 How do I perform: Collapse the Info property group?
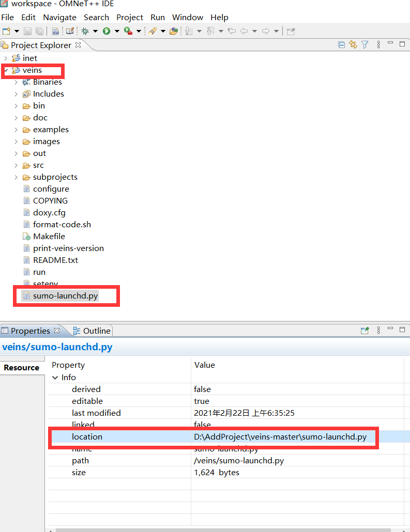coord(55,377)
